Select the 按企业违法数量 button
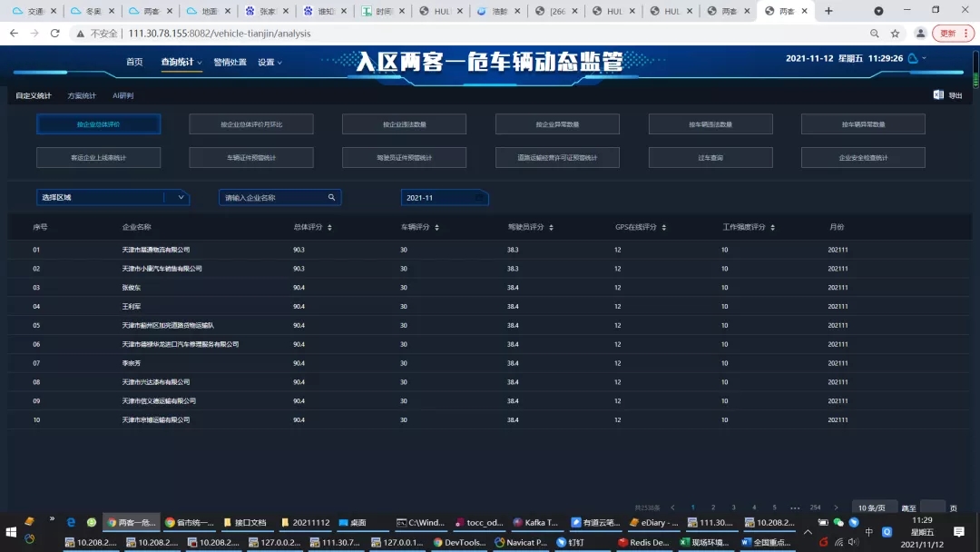The image size is (980, 552). pyautogui.click(x=405, y=123)
